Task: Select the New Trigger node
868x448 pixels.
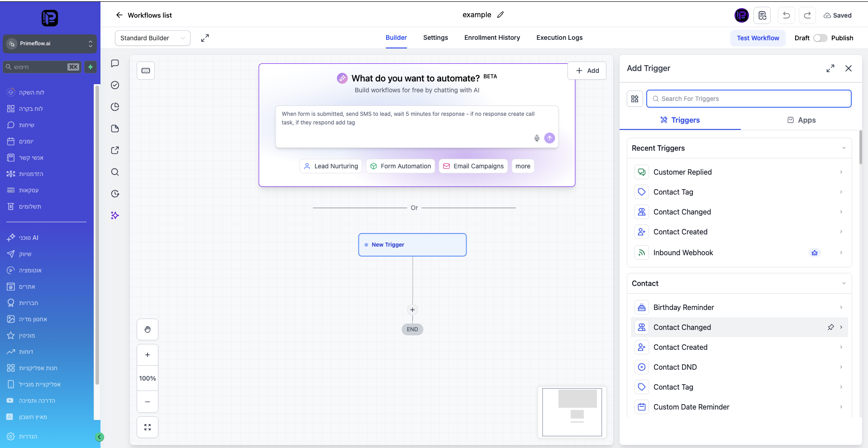Action: pos(412,245)
